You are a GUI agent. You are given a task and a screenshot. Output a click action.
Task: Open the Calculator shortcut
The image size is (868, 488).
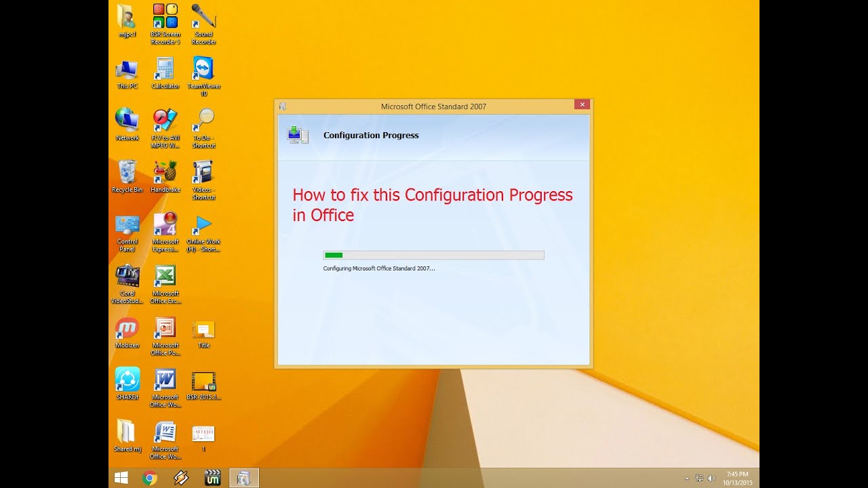pyautogui.click(x=165, y=74)
